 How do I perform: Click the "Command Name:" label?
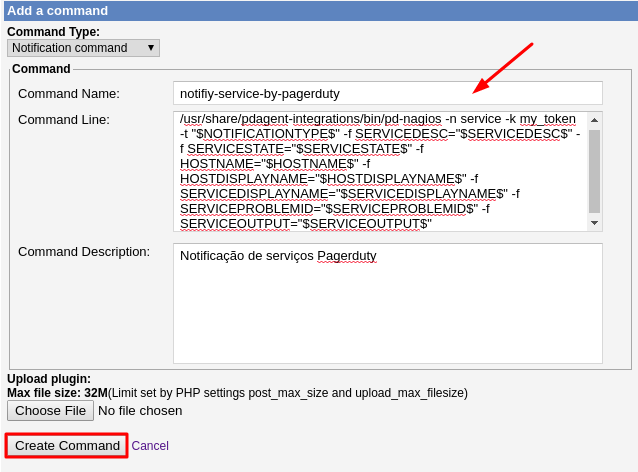pyautogui.click(x=69, y=94)
